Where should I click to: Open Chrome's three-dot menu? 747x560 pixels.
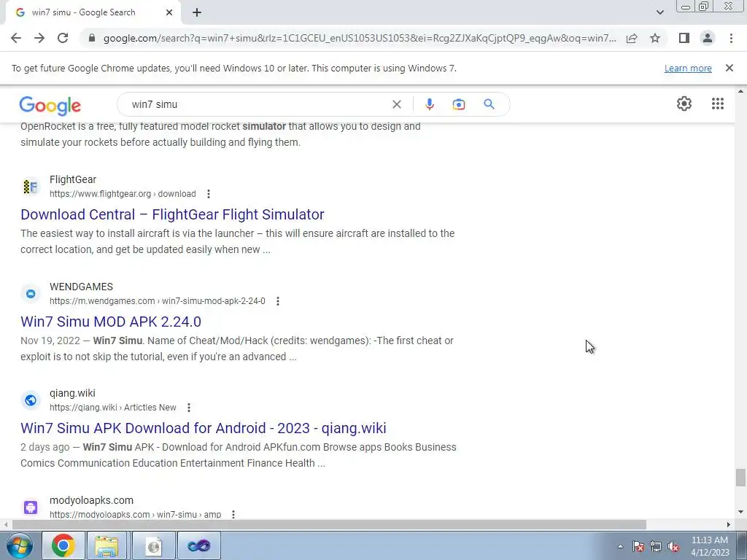tap(731, 38)
